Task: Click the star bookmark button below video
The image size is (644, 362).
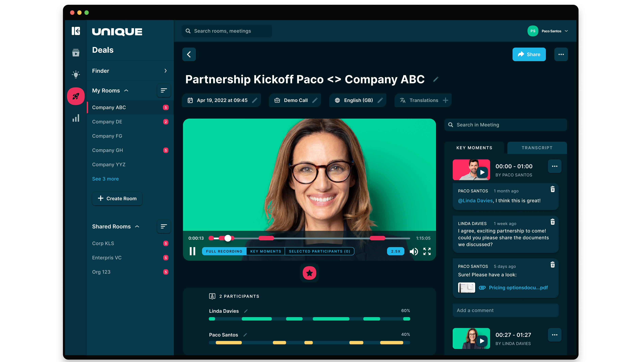Action: pyautogui.click(x=309, y=273)
